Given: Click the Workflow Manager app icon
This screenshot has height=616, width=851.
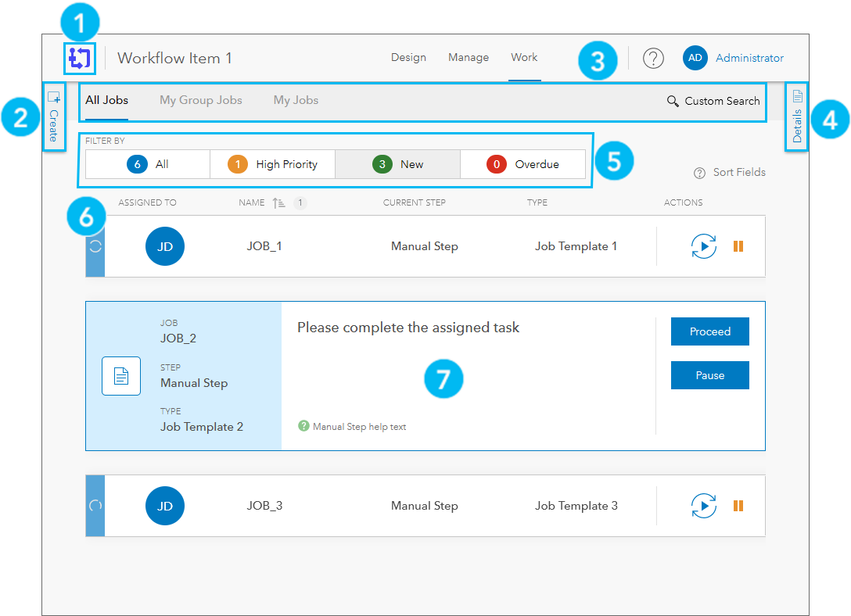Looking at the screenshot, I should 79,58.
